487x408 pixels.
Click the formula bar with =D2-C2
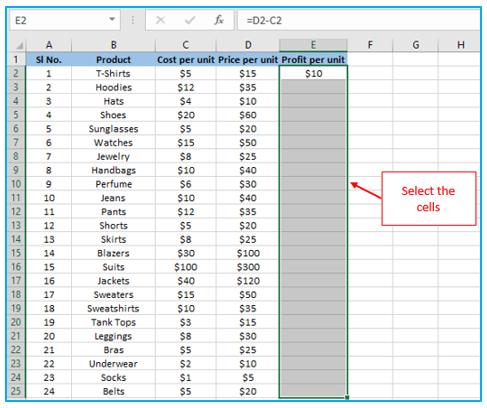click(358, 20)
